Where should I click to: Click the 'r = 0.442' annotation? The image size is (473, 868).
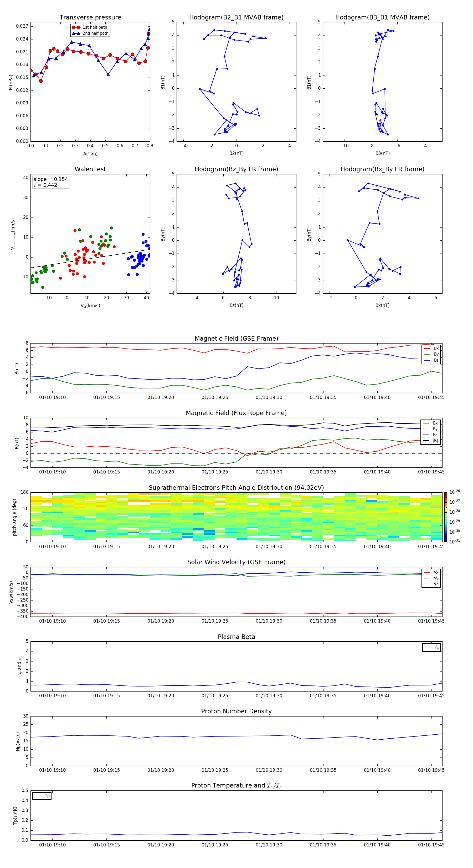click(45, 185)
